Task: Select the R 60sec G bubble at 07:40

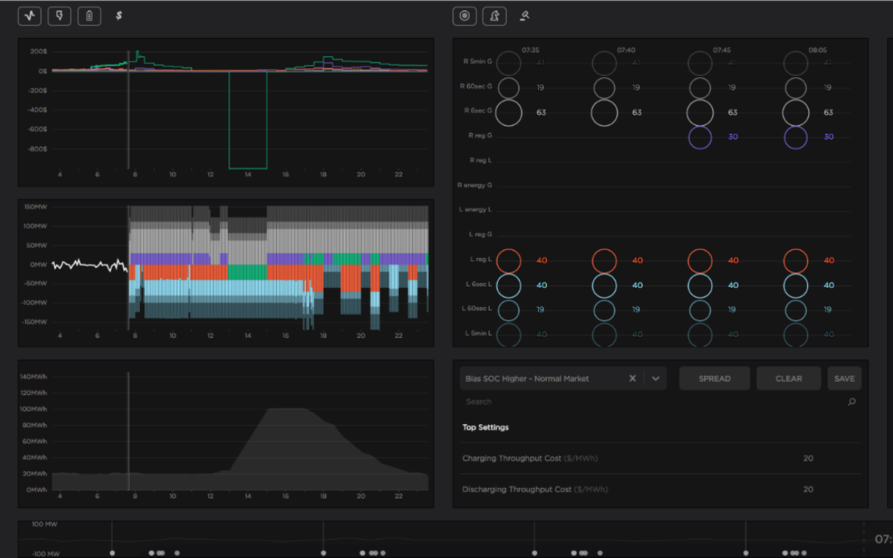Action: tap(604, 88)
